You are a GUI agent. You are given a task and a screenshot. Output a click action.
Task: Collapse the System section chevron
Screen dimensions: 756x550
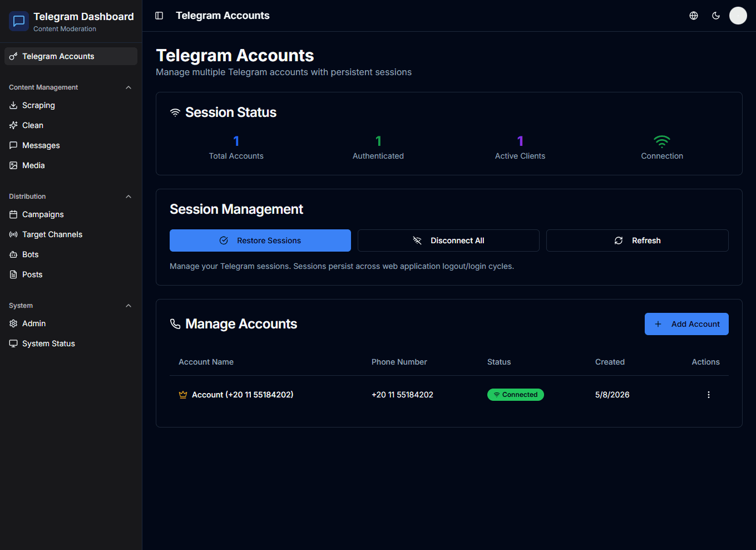129,306
